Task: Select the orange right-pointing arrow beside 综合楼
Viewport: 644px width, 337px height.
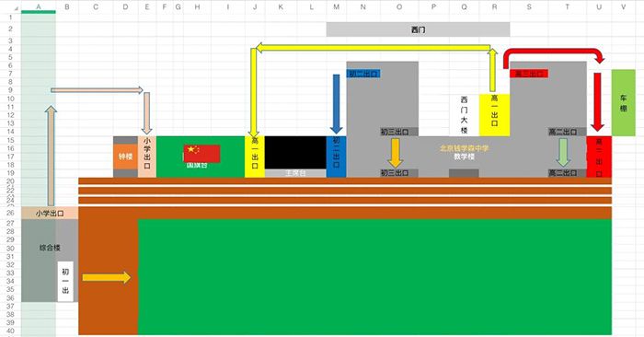Action: click(x=107, y=278)
